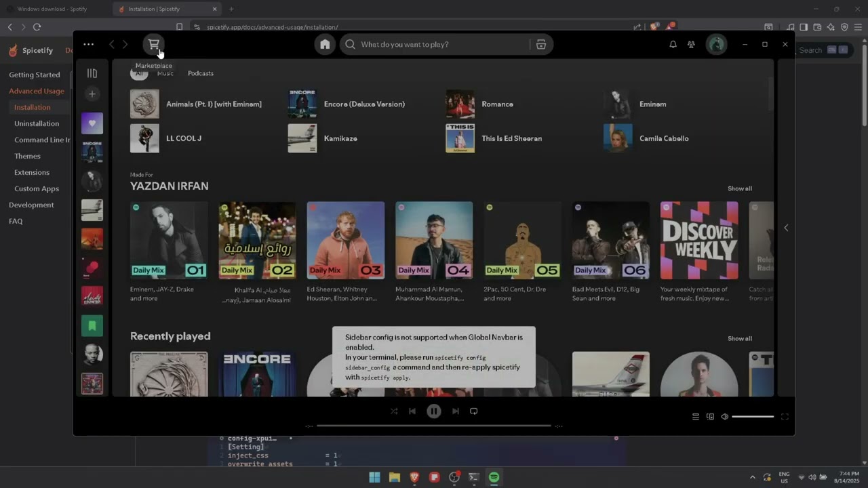Open the user profile avatar
Screen dimensions: 868x488
(x=716, y=45)
